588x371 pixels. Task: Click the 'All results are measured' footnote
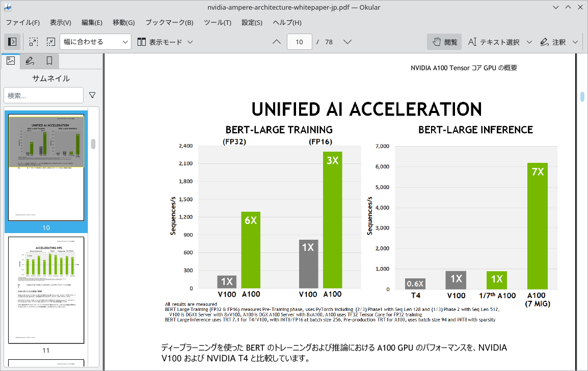pyautogui.click(x=191, y=304)
